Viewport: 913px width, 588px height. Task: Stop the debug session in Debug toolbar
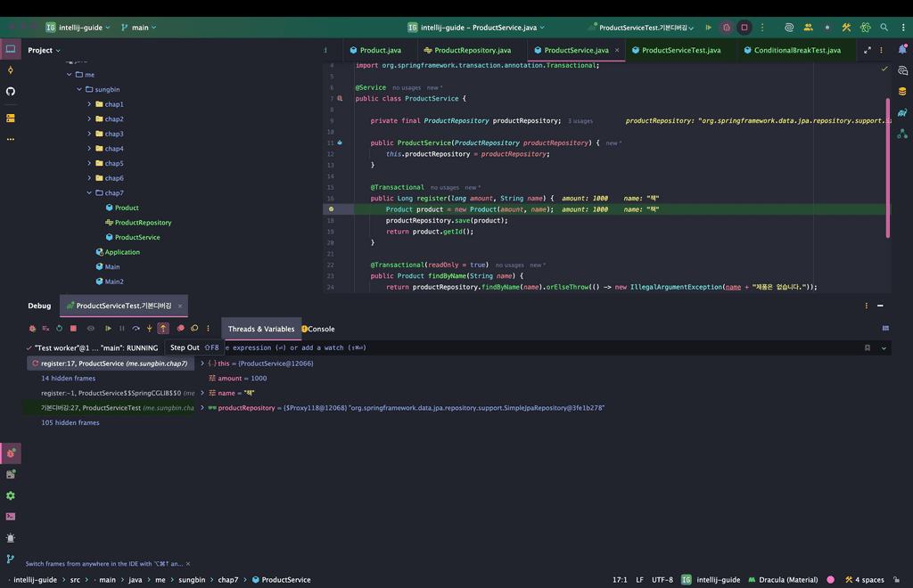(73, 329)
